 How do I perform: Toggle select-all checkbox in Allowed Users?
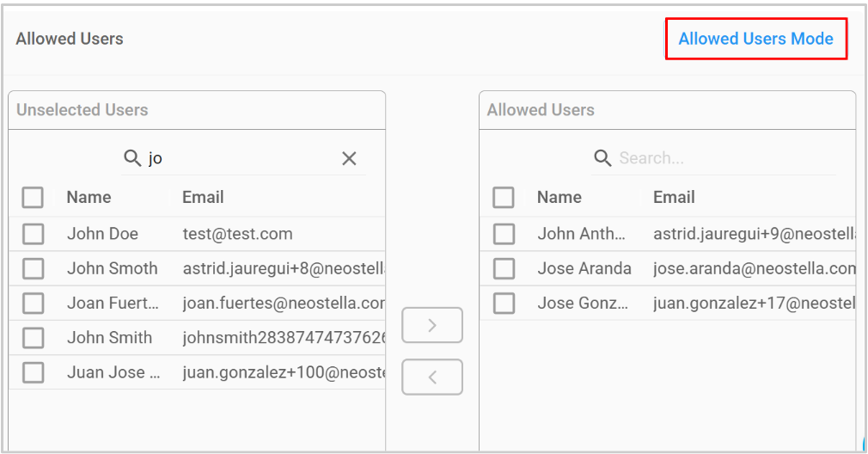click(504, 198)
